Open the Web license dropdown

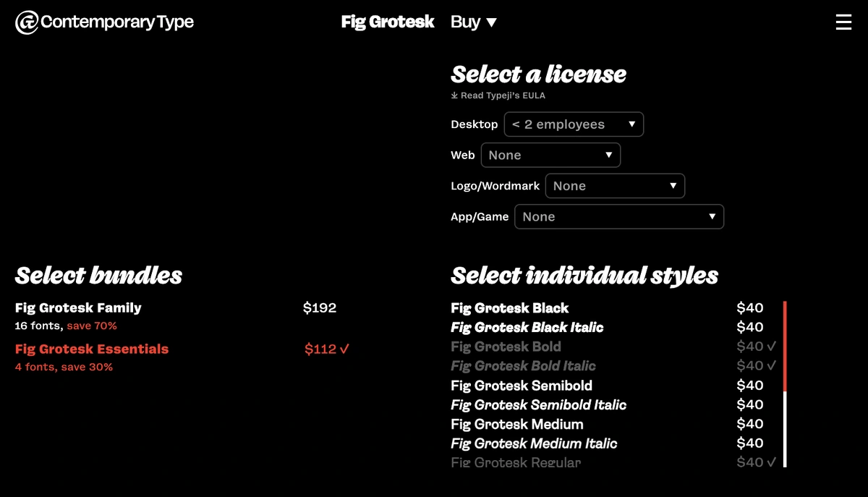coord(550,155)
